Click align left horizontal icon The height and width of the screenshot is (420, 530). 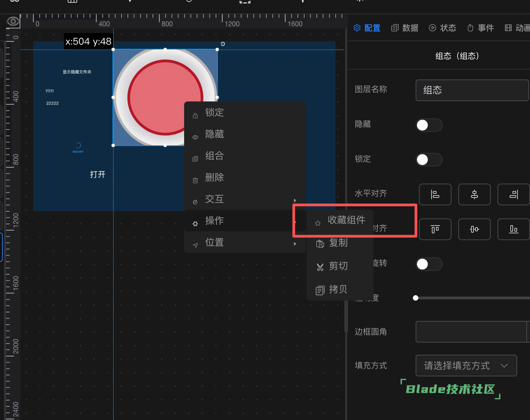click(x=435, y=194)
